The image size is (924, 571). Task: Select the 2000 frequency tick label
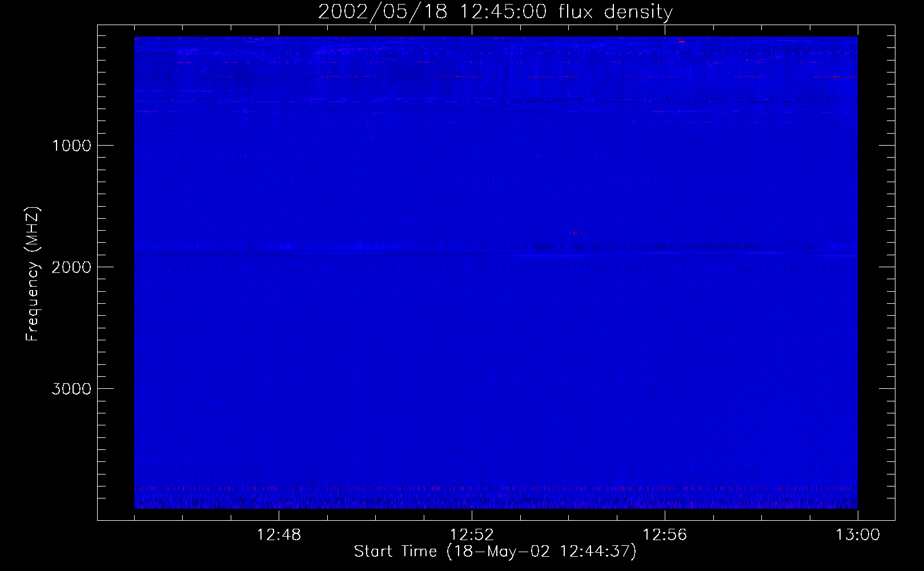point(71,267)
